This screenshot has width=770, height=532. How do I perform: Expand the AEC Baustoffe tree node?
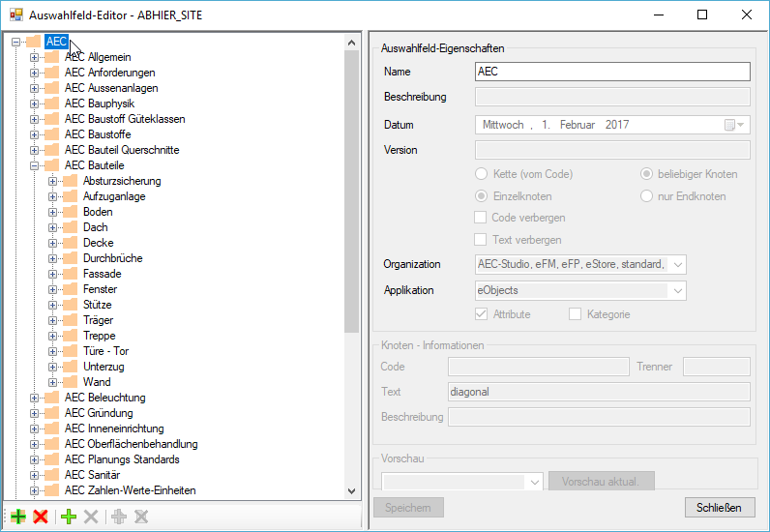[34, 134]
